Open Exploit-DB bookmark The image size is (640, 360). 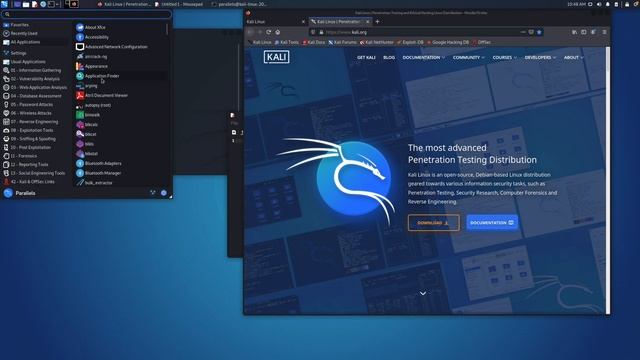410,42
